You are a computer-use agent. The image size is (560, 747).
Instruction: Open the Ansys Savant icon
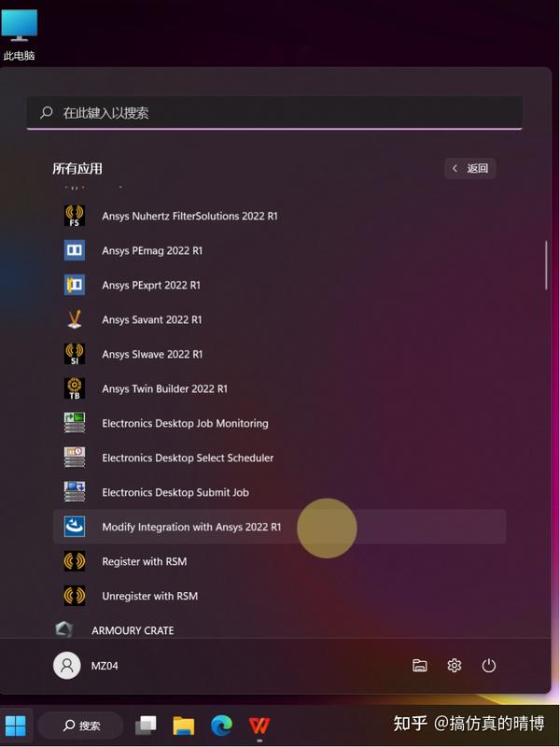tap(75, 319)
